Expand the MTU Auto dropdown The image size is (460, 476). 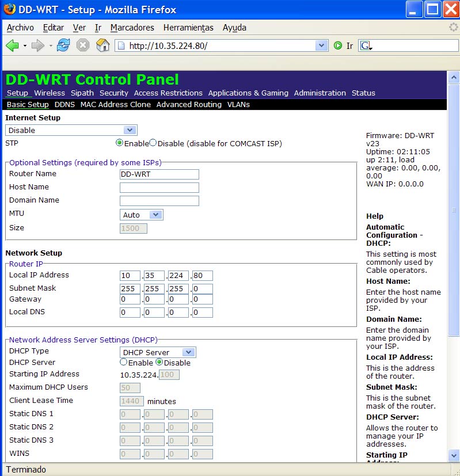[x=155, y=215]
